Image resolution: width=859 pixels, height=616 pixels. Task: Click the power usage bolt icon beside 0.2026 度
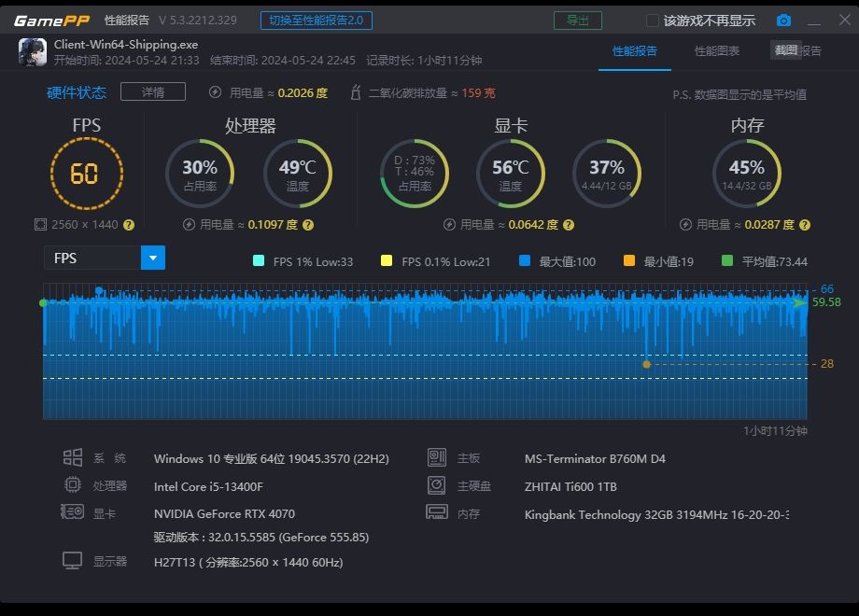click(216, 92)
